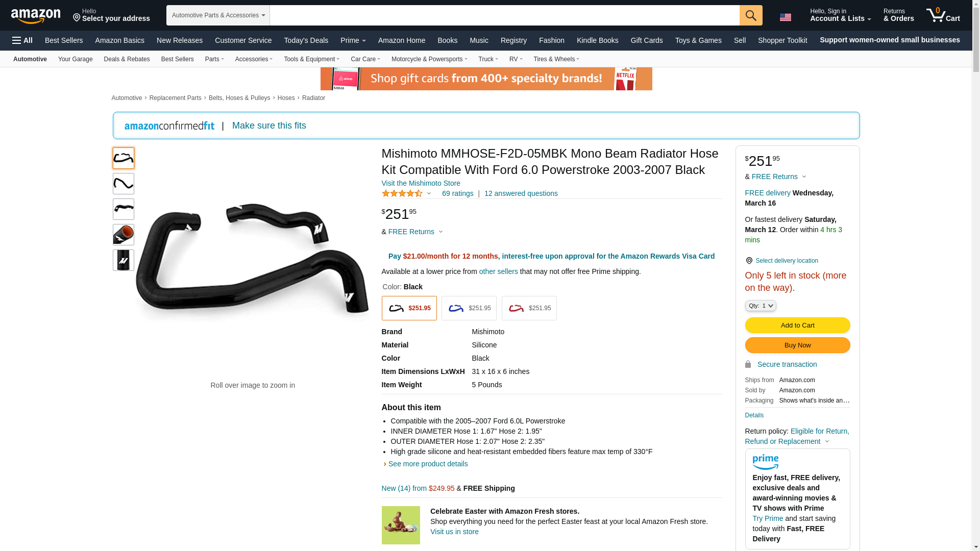
Task: Click the Amazon logo
Action: [x=36, y=16]
